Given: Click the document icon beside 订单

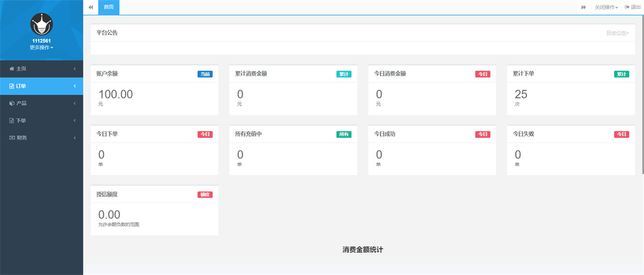Looking at the screenshot, I should [12, 86].
